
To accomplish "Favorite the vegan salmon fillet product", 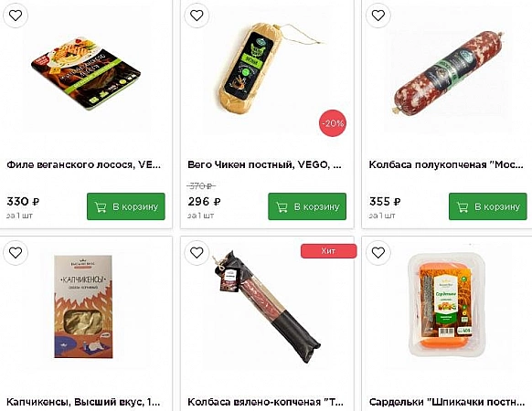I will click(x=16, y=16).
